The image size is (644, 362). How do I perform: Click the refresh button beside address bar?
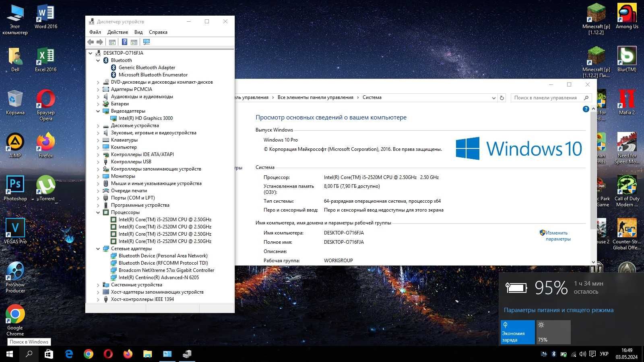click(x=502, y=98)
